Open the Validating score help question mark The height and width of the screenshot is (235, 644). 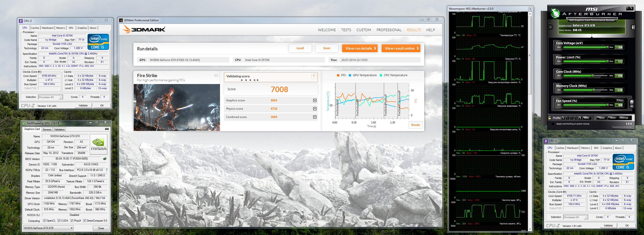314,76
